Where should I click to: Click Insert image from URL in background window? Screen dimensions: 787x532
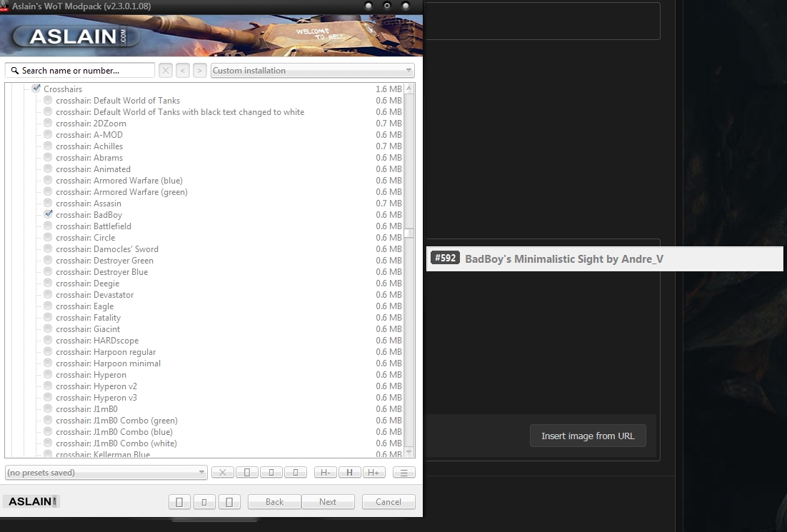click(588, 436)
